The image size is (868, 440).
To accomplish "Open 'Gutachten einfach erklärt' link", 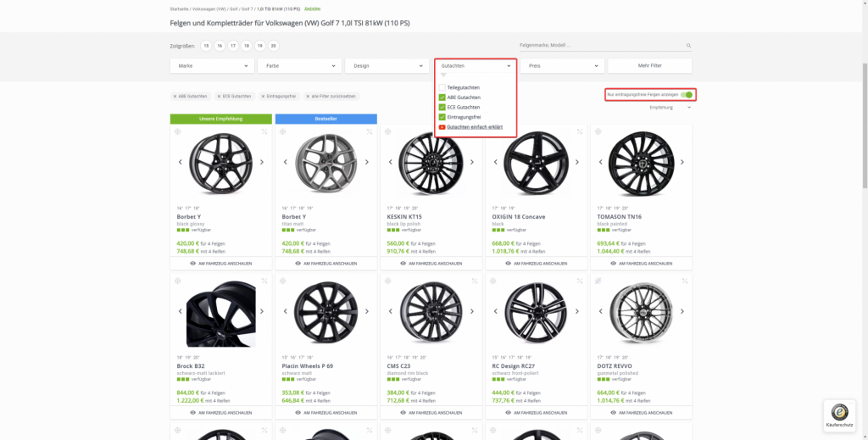I will pos(475,126).
